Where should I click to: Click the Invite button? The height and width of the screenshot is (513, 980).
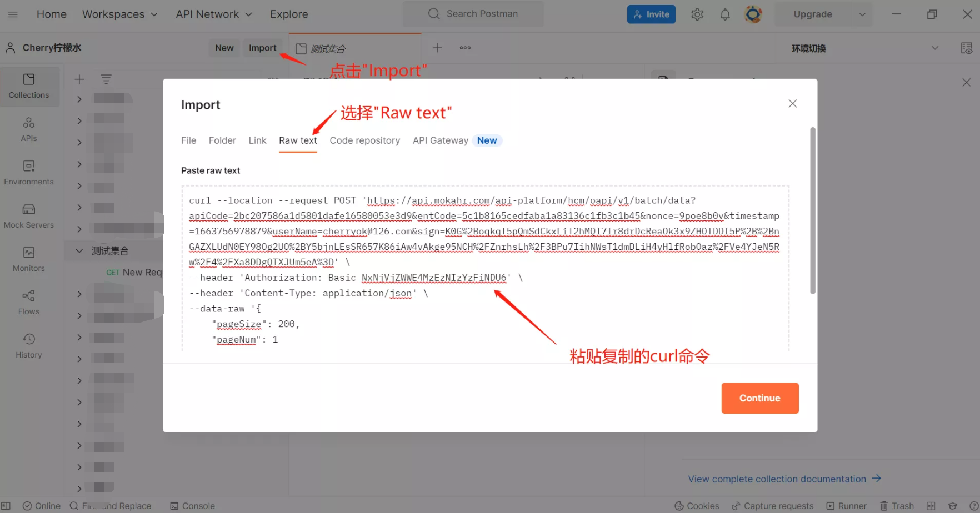(x=651, y=14)
